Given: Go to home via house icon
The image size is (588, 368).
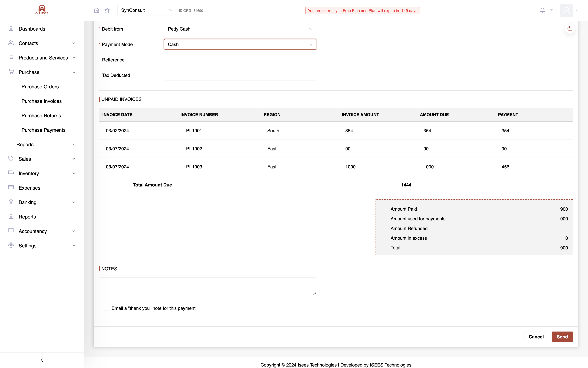Looking at the screenshot, I should 96,11.
